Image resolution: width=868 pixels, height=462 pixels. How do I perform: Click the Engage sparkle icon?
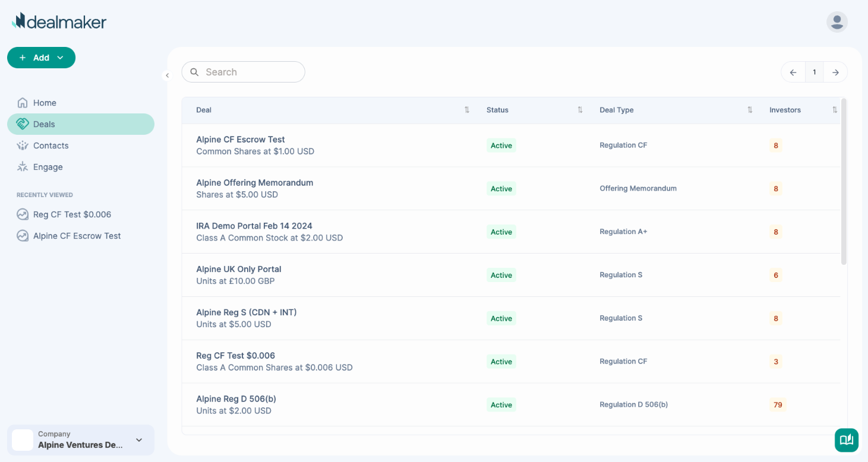tap(23, 167)
